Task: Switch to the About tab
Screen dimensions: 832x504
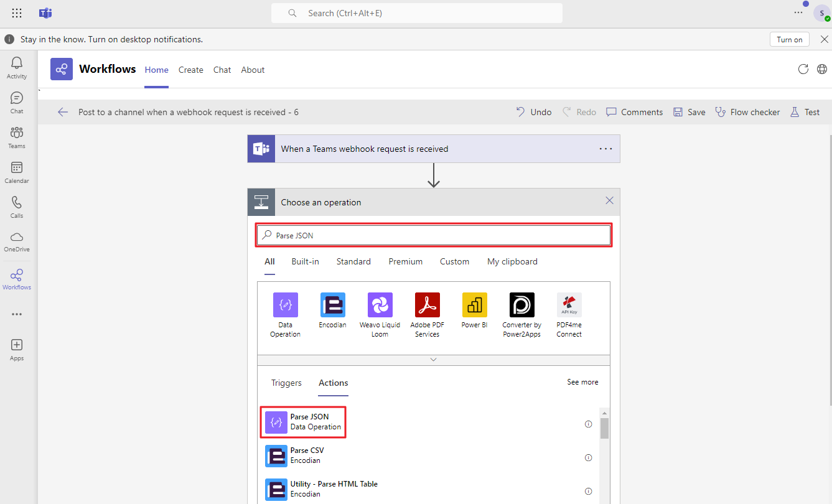Action: pyautogui.click(x=253, y=70)
